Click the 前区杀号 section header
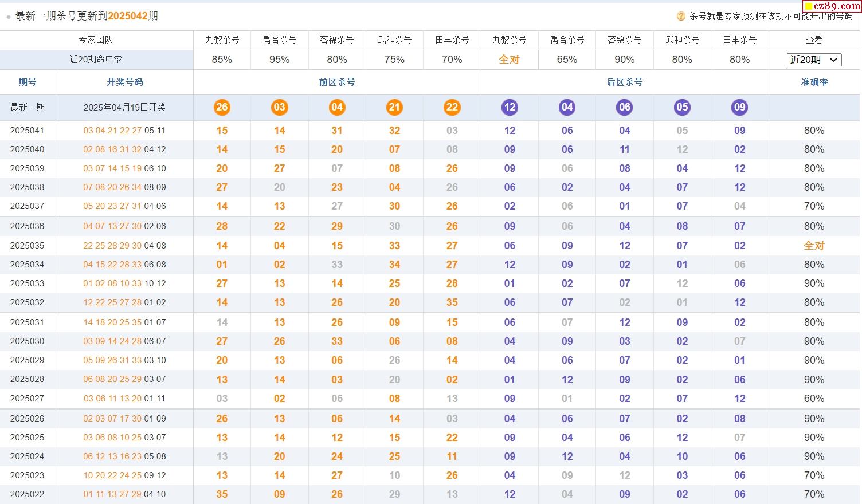 (x=337, y=82)
